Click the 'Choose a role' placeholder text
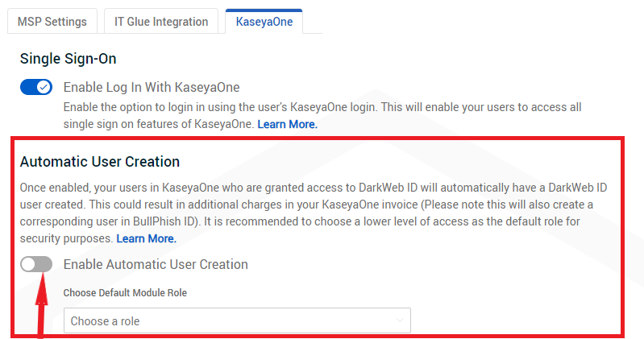The height and width of the screenshot is (339, 644). point(105,320)
